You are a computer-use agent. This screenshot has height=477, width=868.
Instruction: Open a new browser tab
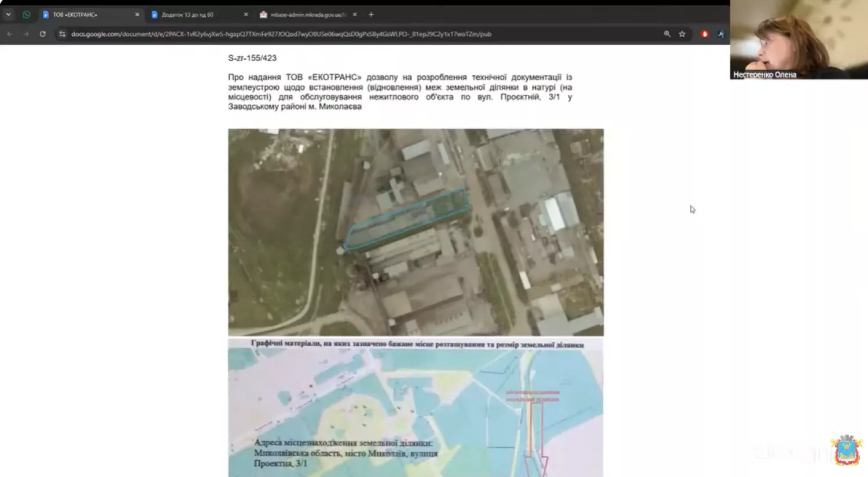pyautogui.click(x=372, y=14)
